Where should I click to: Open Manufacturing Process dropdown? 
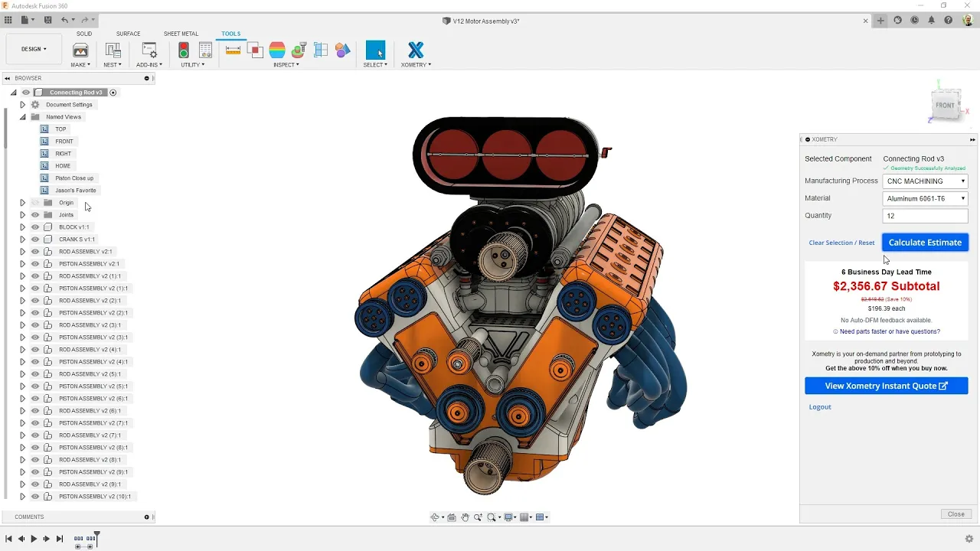[x=925, y=181]
